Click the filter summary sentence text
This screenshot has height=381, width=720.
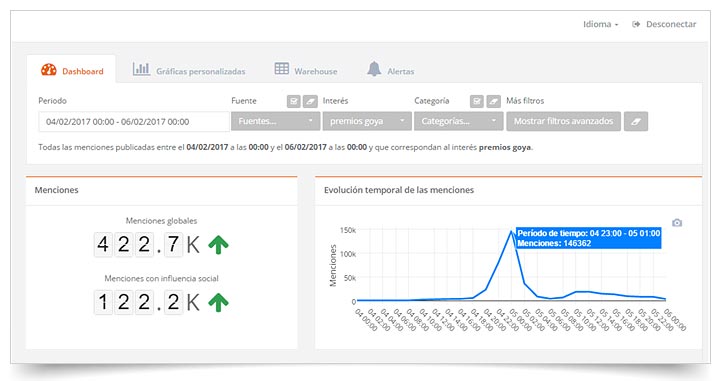pos(286,147)
